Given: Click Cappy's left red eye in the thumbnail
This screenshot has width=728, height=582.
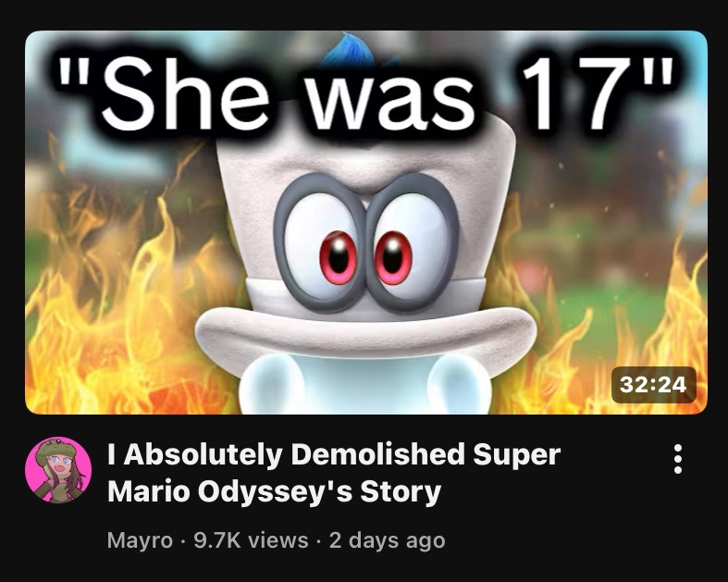Looking at the screenshot, I should pos(338,258).
